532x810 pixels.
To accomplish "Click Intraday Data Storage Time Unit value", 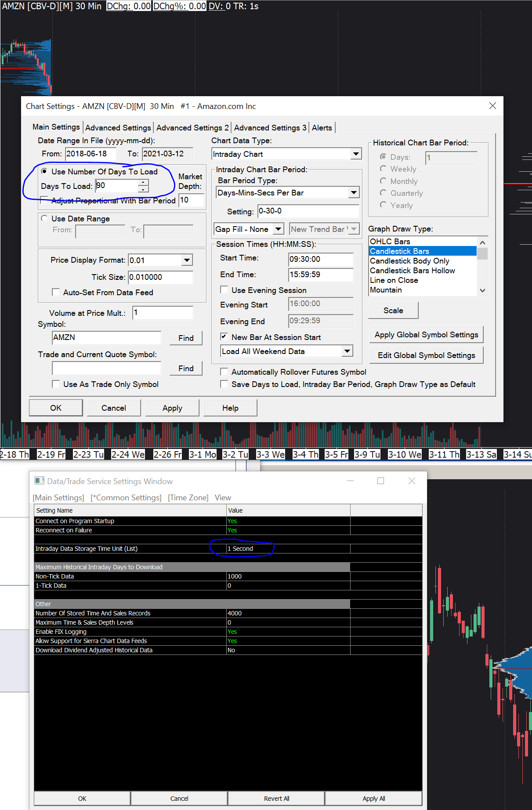I will pyautogui.click(x=288, y=548).
